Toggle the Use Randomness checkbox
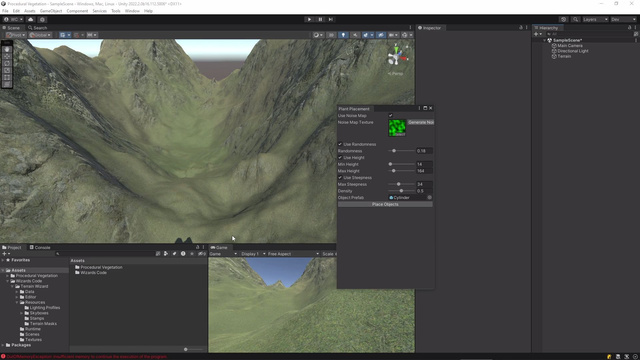Viewport: 640px width, 360px height. click(x=340, y=144)
